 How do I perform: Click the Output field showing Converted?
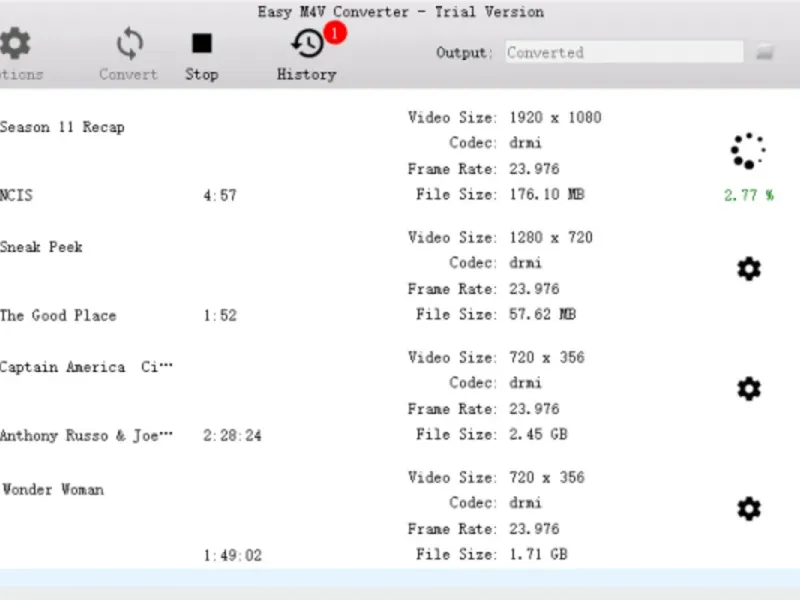624,52
